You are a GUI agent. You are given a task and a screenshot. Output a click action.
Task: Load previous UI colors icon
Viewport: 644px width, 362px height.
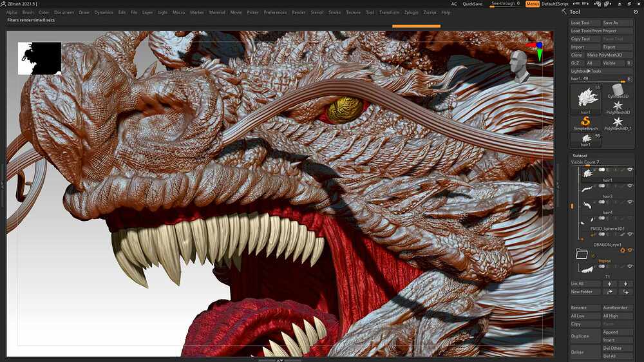pos(598,4)
